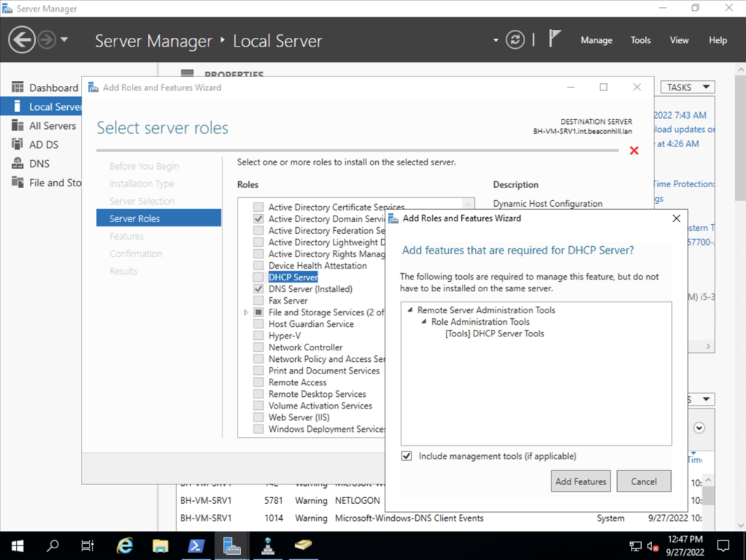Click the main window scrollbar down arrow
This screenshot has height=560, width=746.
(741, 526)
